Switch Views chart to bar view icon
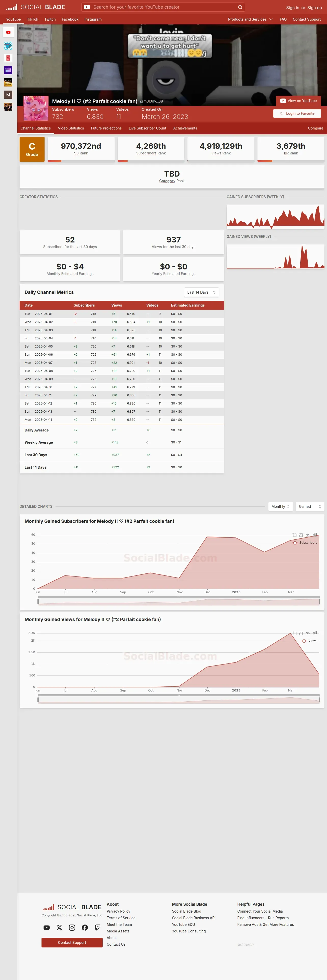The image size is (327, 980). (315, 633)
